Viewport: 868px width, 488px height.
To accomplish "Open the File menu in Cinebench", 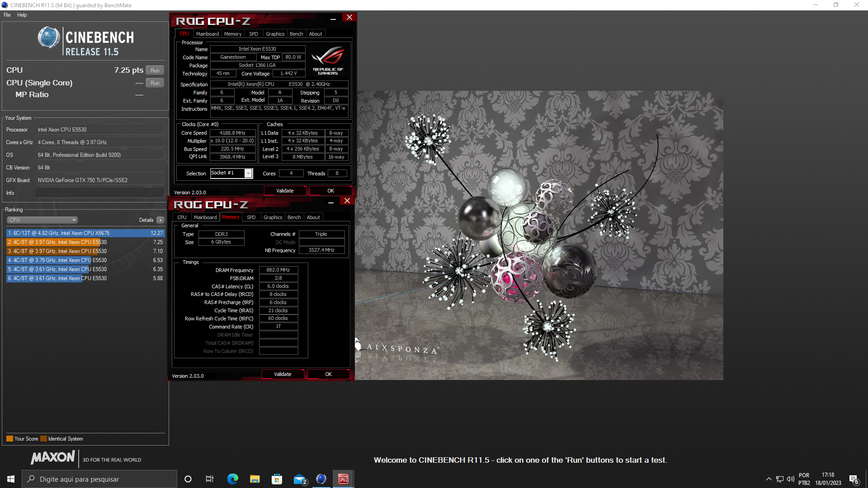I will (x=7, y=15).
